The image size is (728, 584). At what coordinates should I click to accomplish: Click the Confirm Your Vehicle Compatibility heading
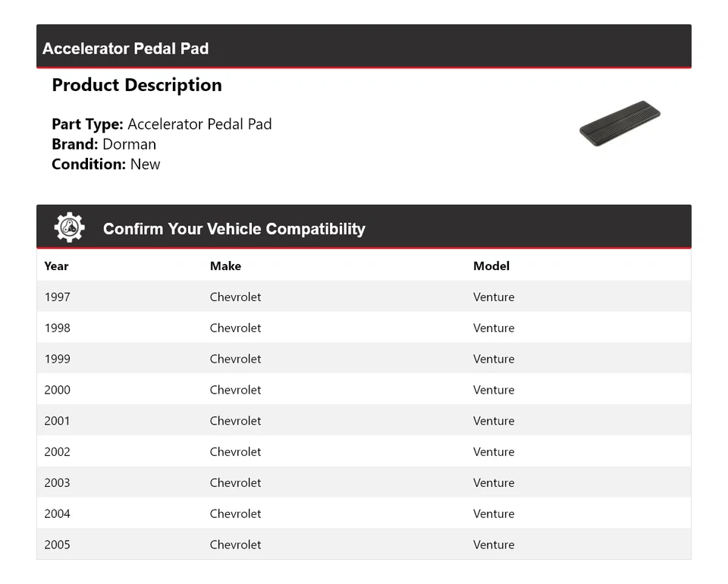(x=234, y=229)
